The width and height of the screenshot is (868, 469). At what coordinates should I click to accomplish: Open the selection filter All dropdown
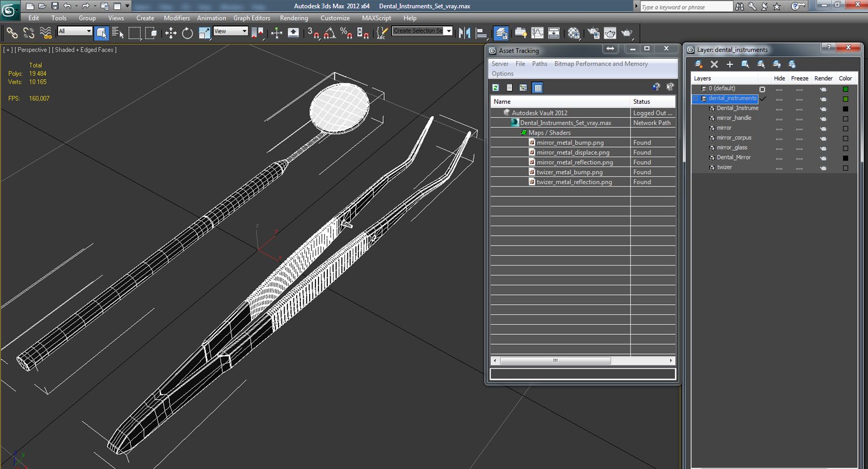74,31
